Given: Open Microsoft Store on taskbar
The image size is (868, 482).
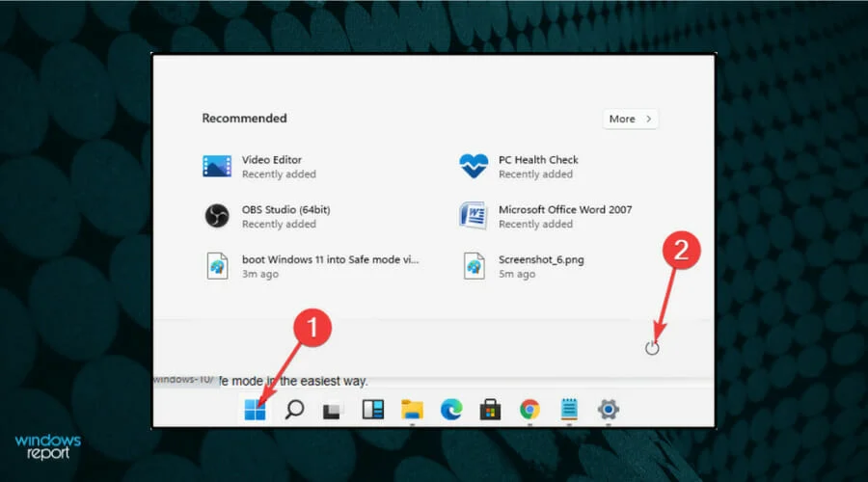Looking at the screenshot, I should tap(490, 410).
